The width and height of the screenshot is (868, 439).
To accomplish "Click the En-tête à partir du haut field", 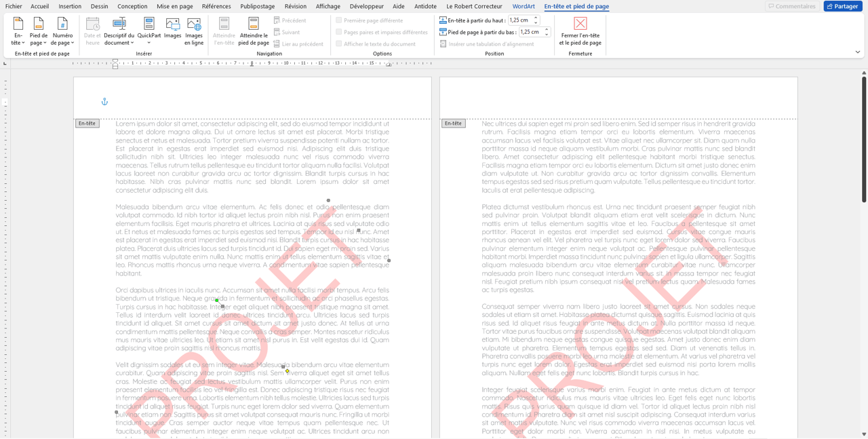I will (x=519, y=20).
